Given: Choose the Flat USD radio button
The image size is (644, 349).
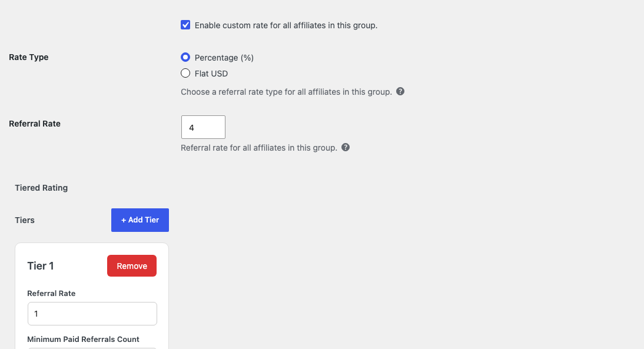Looking at the screenshot, I should click(x=185, y=73).
